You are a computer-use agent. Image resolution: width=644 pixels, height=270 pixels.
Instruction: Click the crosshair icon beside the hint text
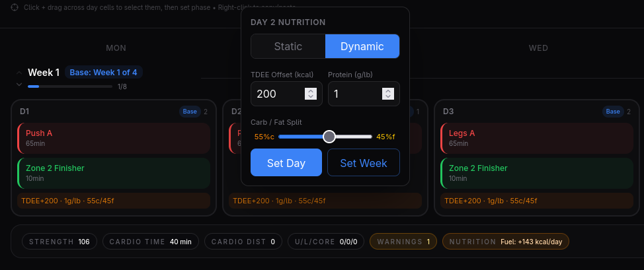pyautogui.click(x=15, y=7)
